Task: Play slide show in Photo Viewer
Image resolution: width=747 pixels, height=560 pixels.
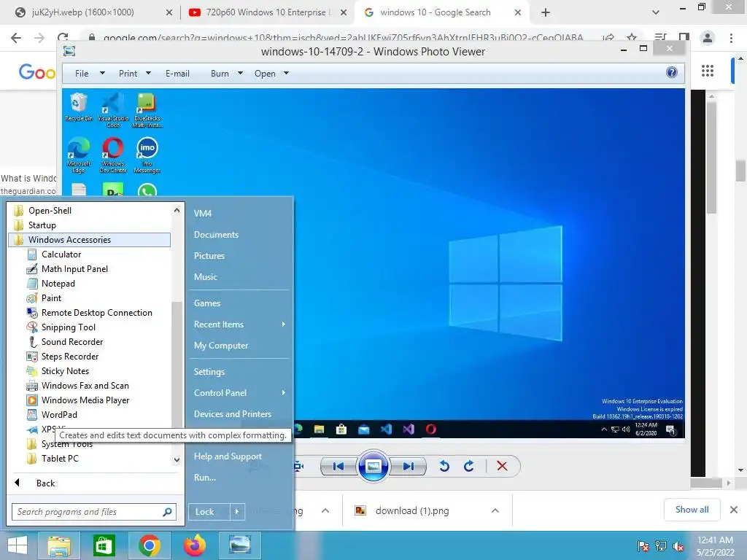Action: point(373,466)
